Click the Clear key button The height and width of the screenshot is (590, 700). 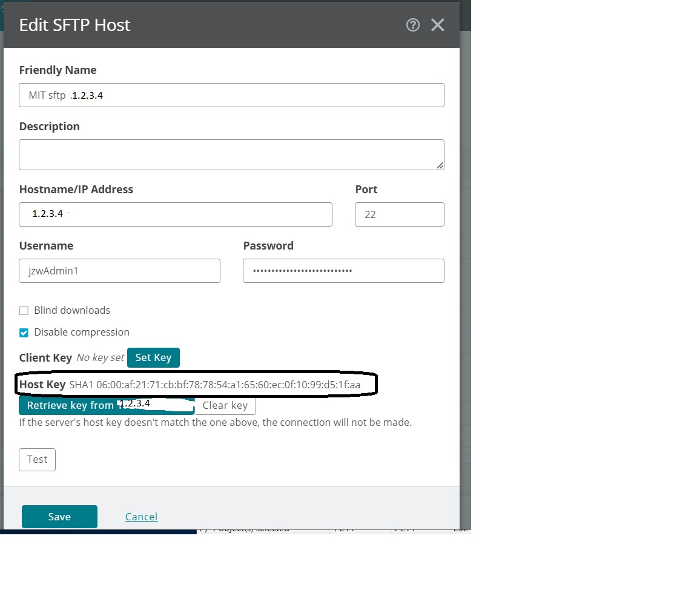coord(225,405)
